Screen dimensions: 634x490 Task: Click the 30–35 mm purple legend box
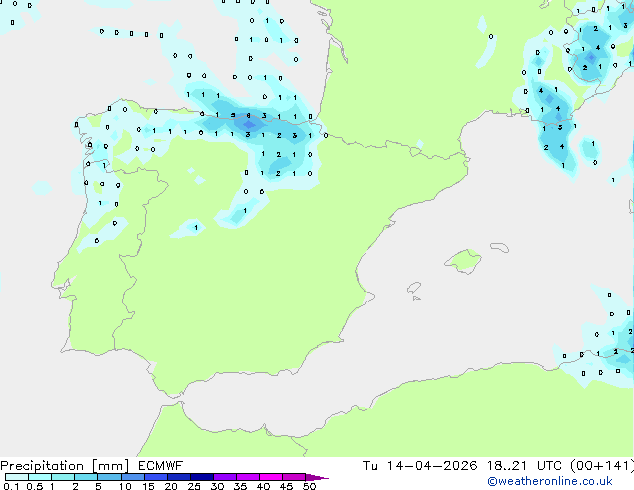[224, 477]
